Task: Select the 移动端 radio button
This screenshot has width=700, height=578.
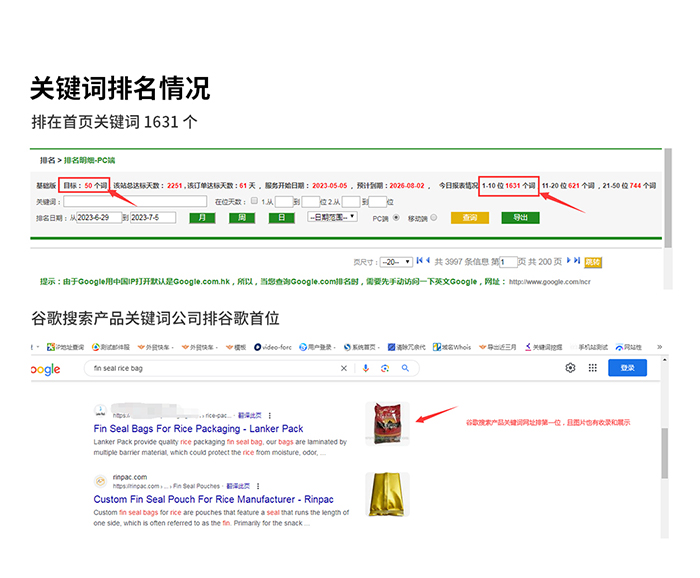Action: 435,217
